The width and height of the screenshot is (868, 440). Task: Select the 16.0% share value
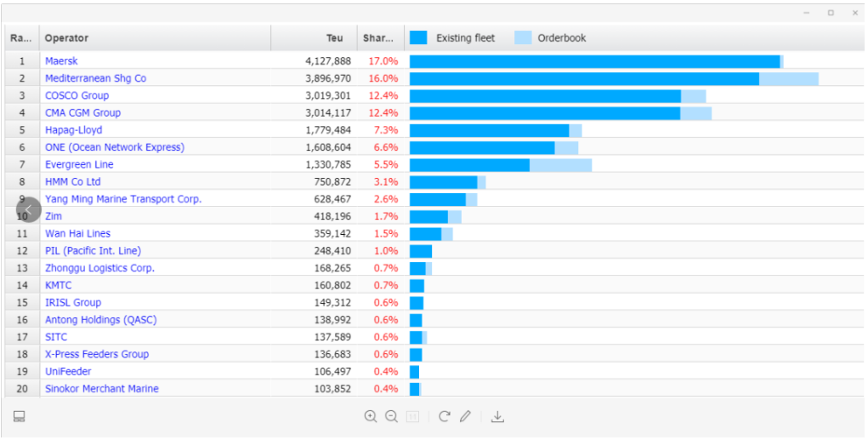383,78
